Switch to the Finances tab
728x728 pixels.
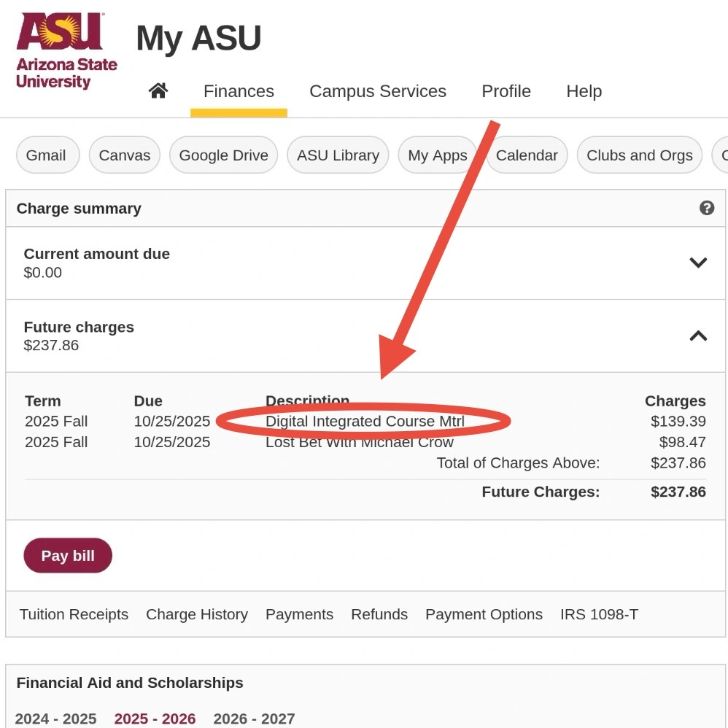click(239, 91)
